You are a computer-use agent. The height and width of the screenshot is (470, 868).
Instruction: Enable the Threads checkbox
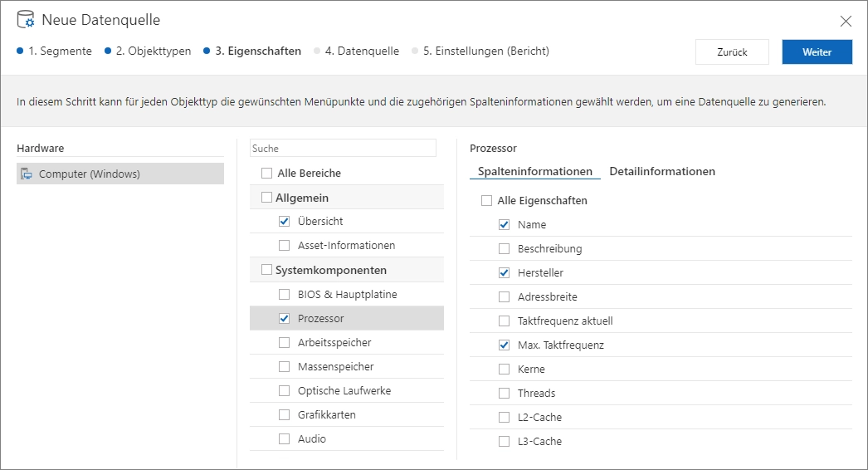504,393
